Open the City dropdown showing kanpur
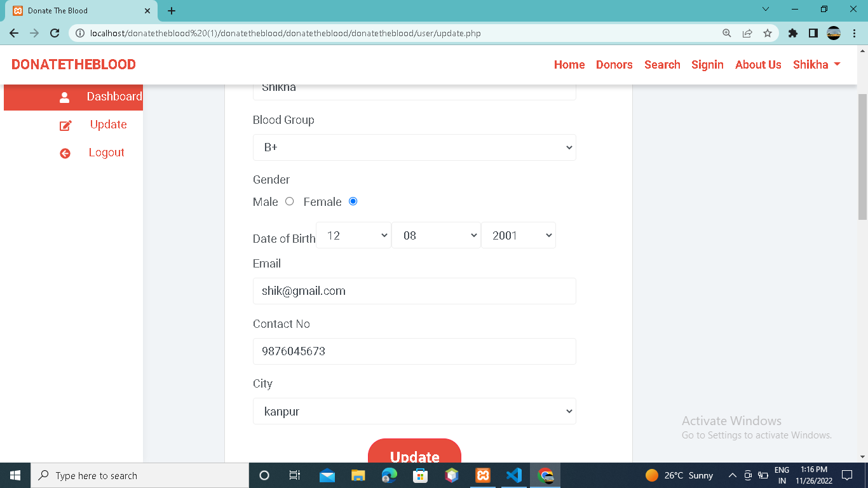This screenshot has width=868, height=488. (x=414, y=411)
